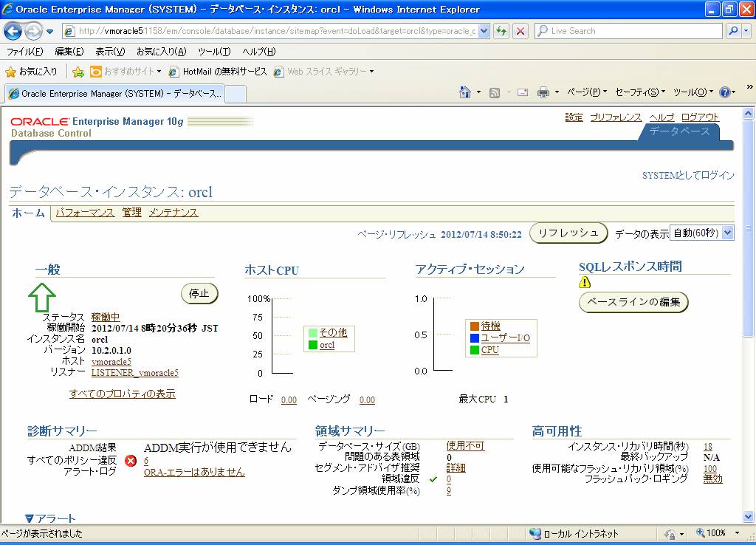Click the お気に入り favorites star button
The height and width of the screenshot is (545, 756).
pyautogui.click(x=31, y=72)
